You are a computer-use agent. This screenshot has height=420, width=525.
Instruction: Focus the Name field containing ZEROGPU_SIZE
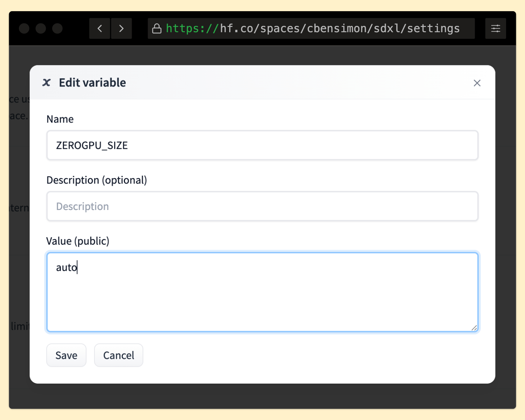262,145
